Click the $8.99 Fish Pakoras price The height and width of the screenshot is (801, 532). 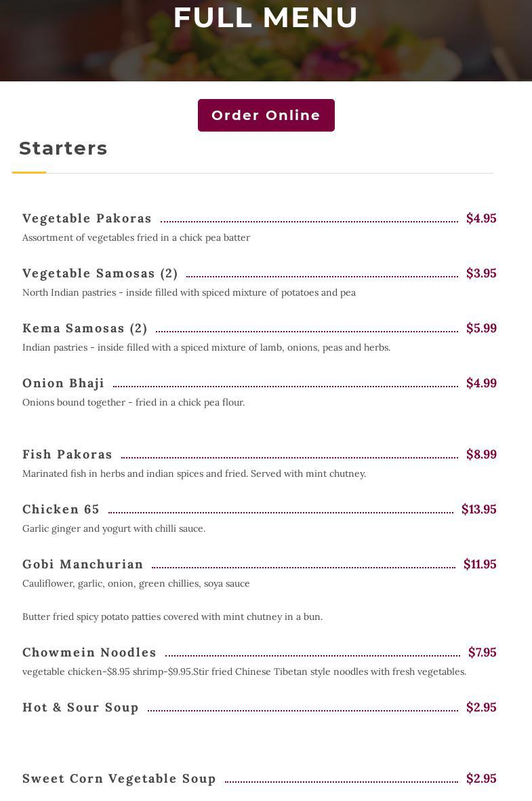coord(481,454)
